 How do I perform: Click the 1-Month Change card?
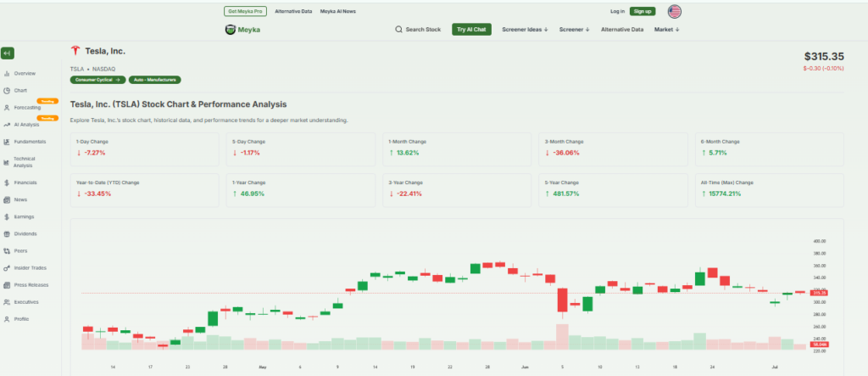(x=457, y=149)
